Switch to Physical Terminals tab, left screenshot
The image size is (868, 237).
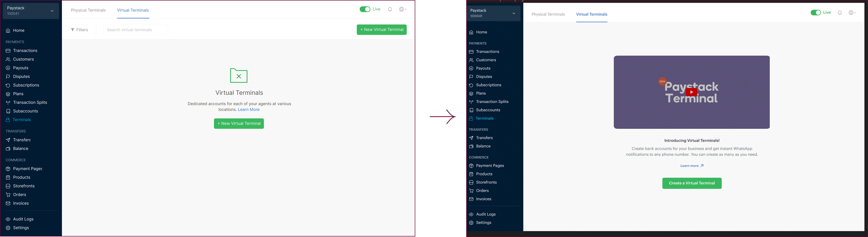[88, 10]
